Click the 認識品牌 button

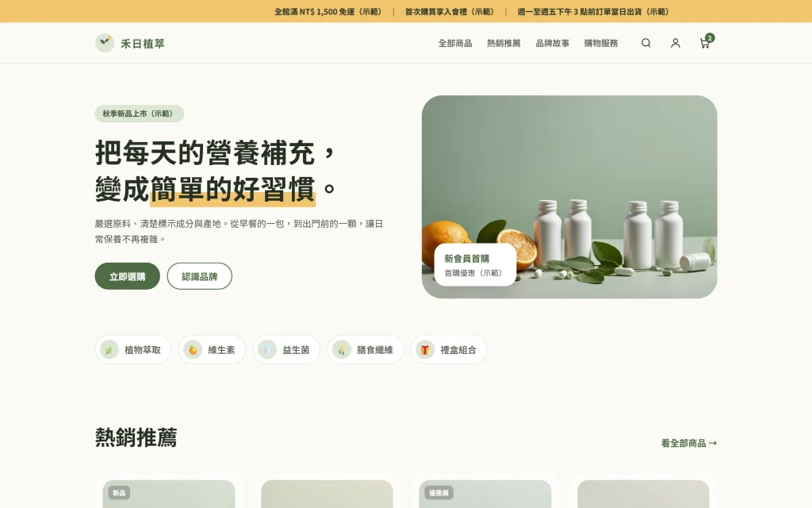pyautogui.click(x=199, y=276)
